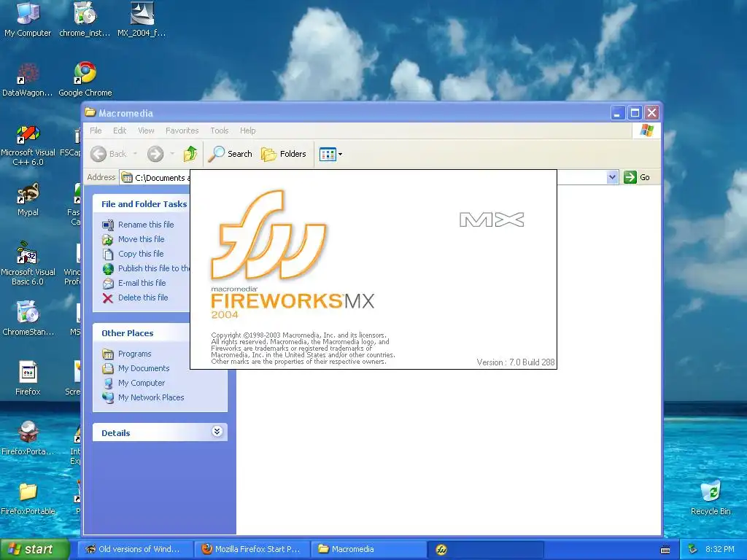Go to Programs in Other Places
Image resolution: width=747 pixels, height=560 pixels.
(127, 354)
